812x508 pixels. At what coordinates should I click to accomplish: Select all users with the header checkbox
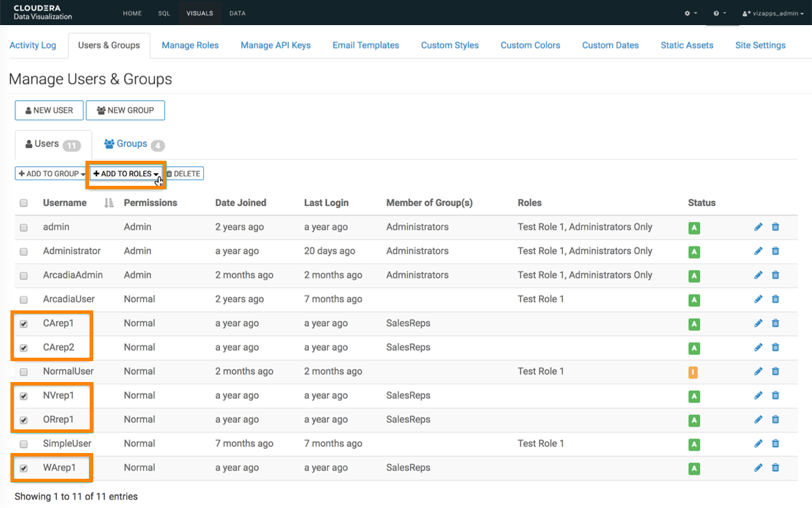click(24, 203)
